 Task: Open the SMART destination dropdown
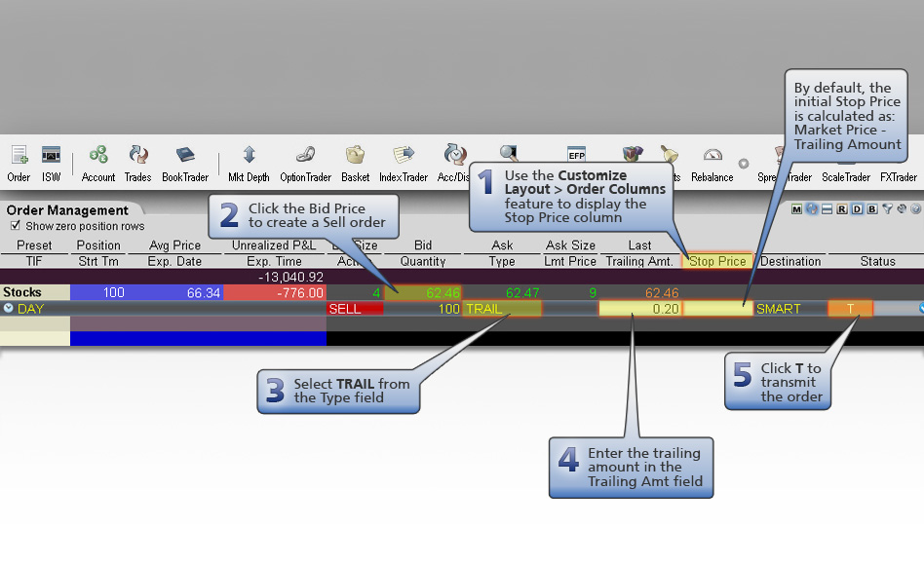[x=790, y=309]
